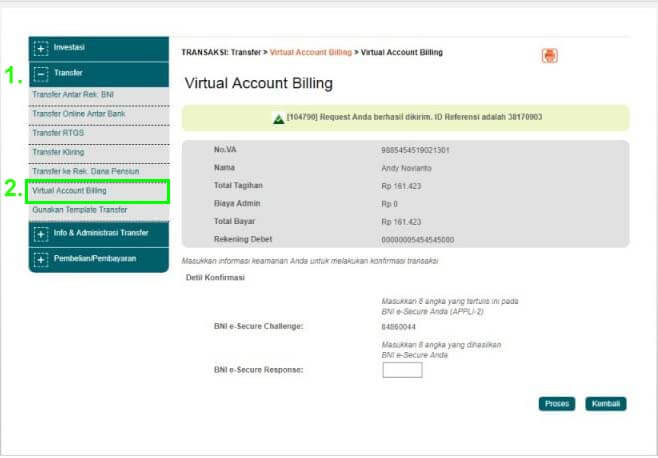Click the Virtual Account Billing page title

click(258, 83)
